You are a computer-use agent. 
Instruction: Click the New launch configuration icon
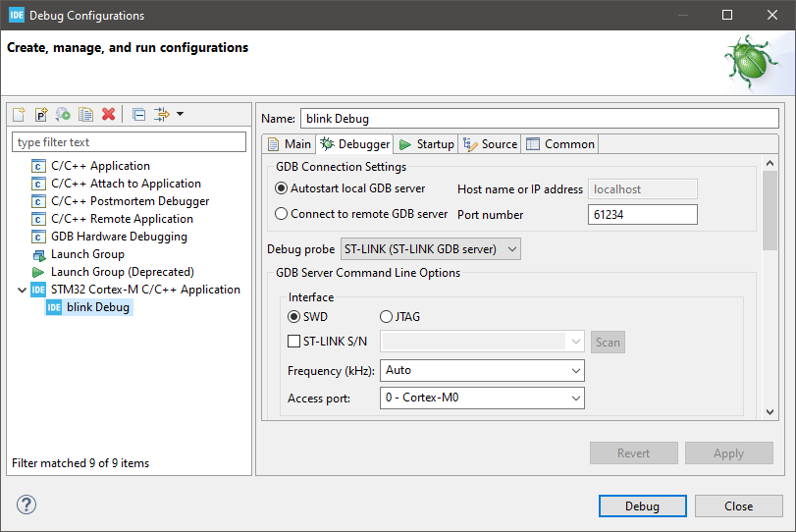(19, 114)
